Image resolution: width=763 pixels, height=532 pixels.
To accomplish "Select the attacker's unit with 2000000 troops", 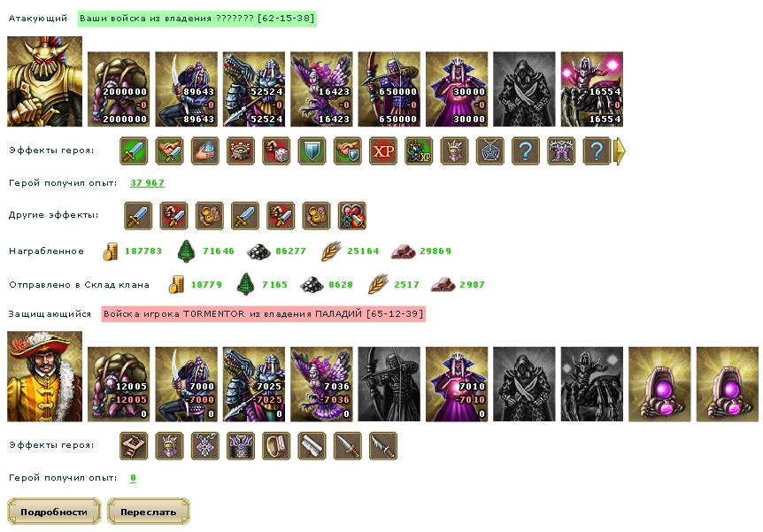I will tap(119, 89).
